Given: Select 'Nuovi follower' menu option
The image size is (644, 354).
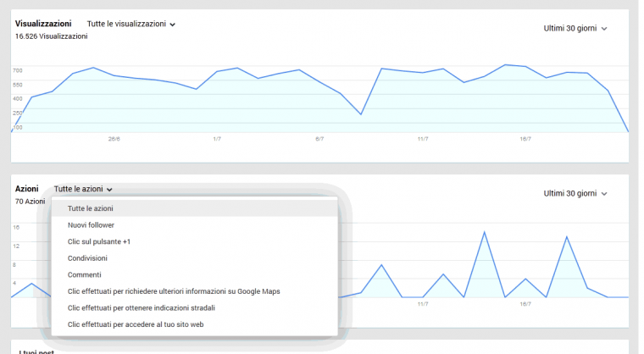Looking at the screenshot, I should click(x=194, y=225).
